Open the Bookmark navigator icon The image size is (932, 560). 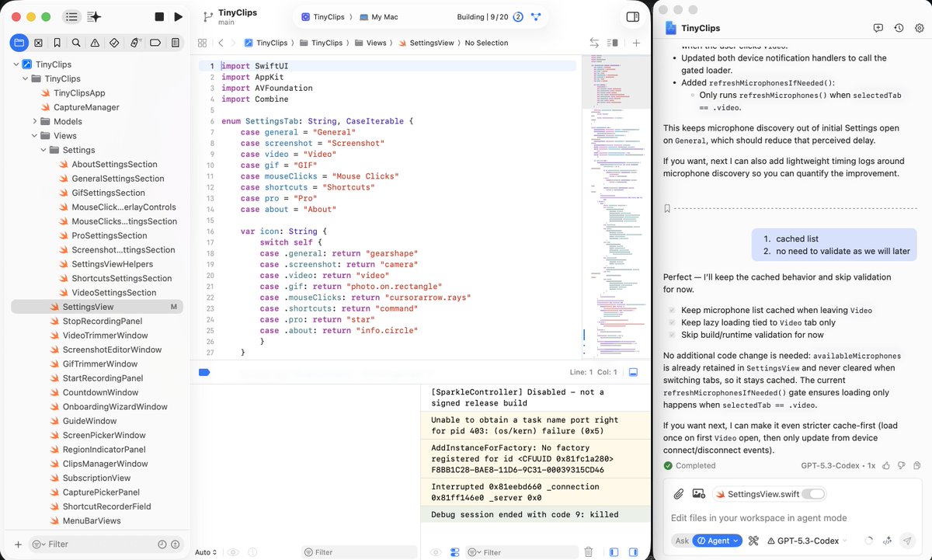pyautogui.click(x=57, y=43)
